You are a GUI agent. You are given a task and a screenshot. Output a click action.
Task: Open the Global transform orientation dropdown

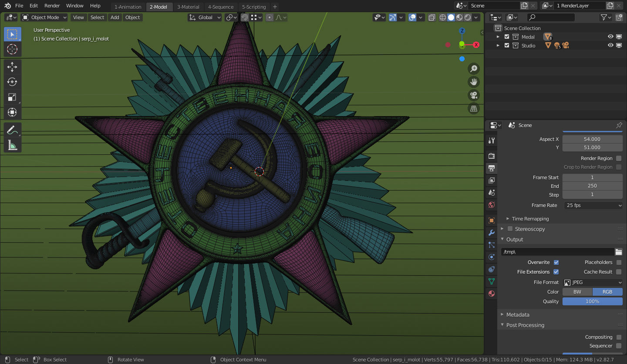[205, 17]
